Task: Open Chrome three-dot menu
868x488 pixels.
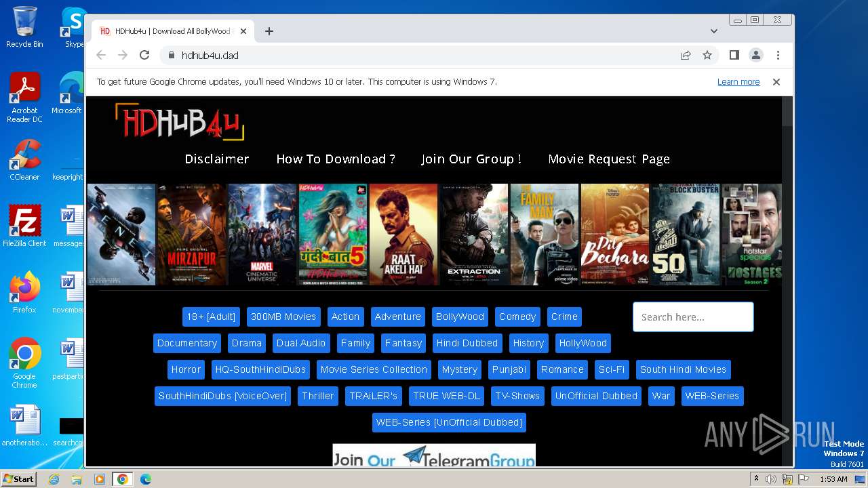Action: [778, 55]
